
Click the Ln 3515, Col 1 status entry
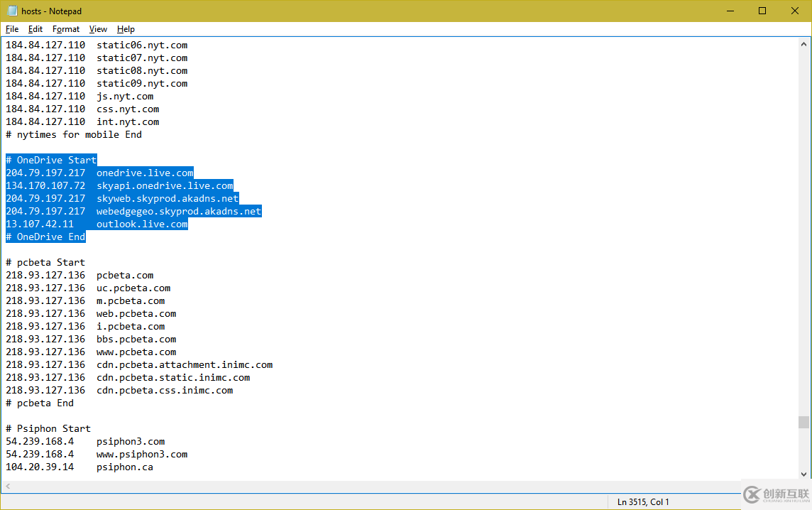tap(643, 501)
